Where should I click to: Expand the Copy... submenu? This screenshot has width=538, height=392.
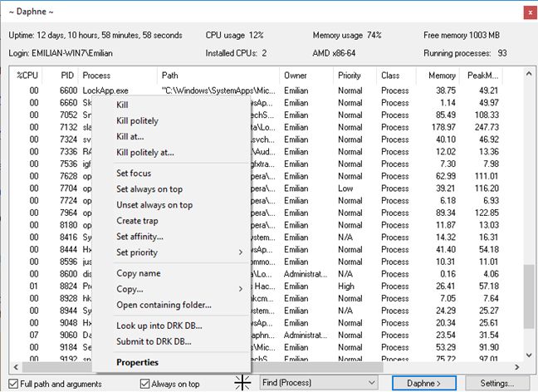point(180,289)
